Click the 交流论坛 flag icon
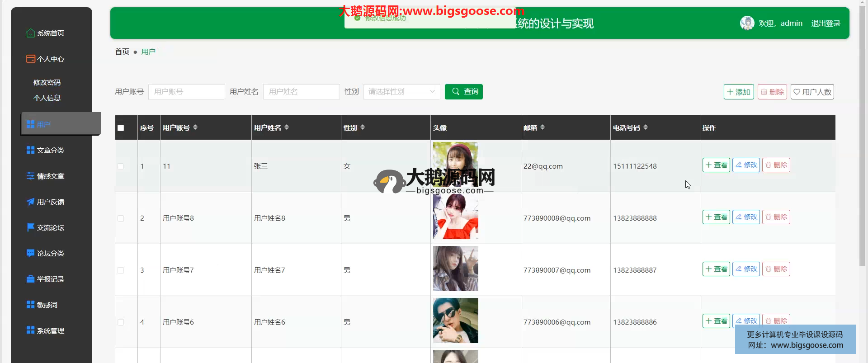 click(30, 227)
